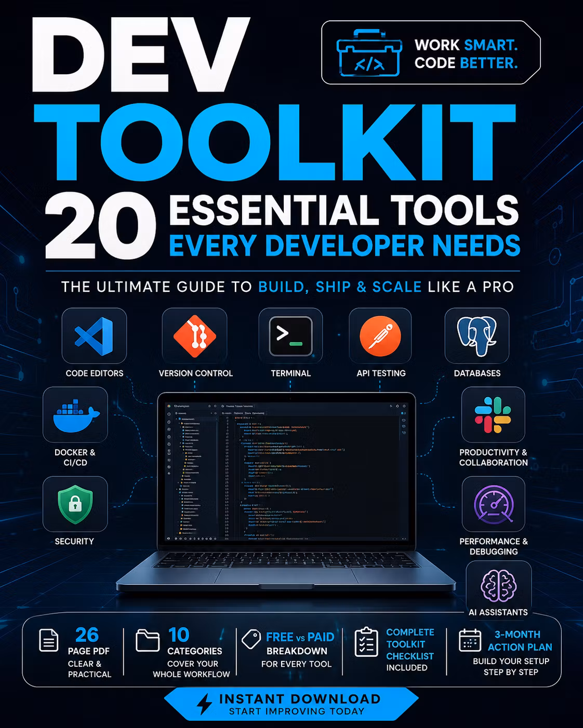583x728 pixels.
Task: Click the "FREE vs PAID" text
Action: pyautogui.click(x=300, y=637)
